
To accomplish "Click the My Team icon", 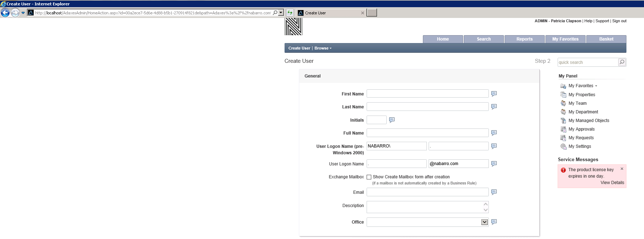I will [x=563, y=103].
